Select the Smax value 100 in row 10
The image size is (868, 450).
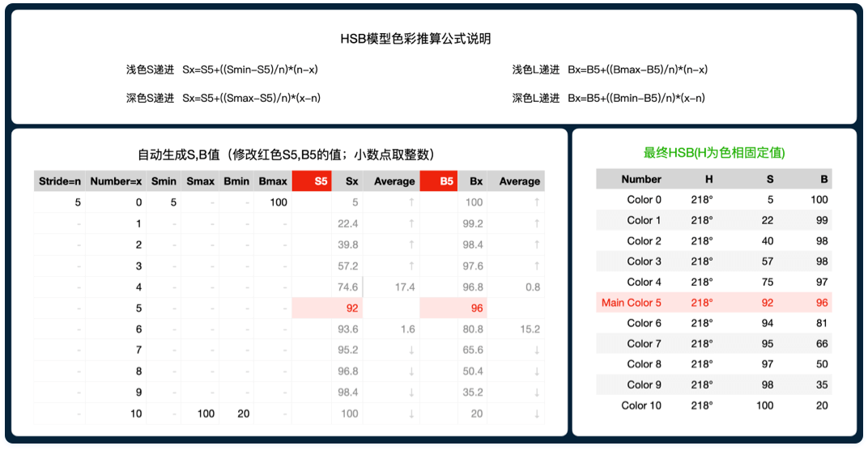tap(200, 414)
